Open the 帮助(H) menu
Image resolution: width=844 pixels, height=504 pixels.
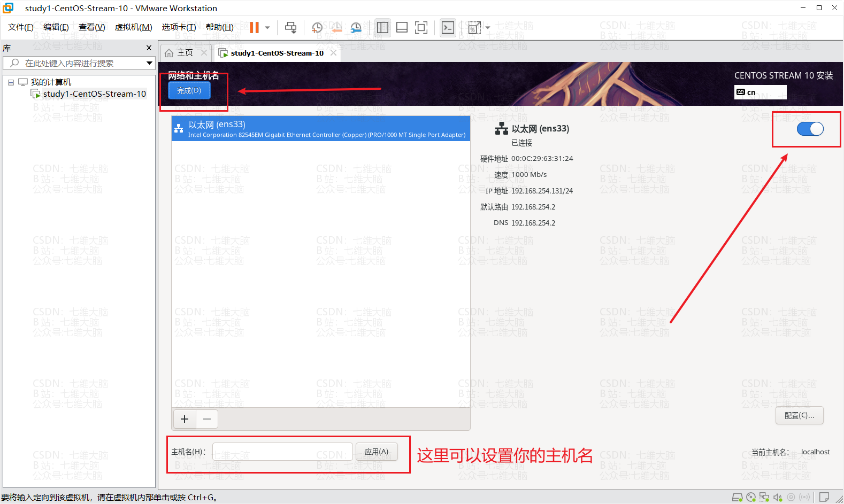coord(219,27)
